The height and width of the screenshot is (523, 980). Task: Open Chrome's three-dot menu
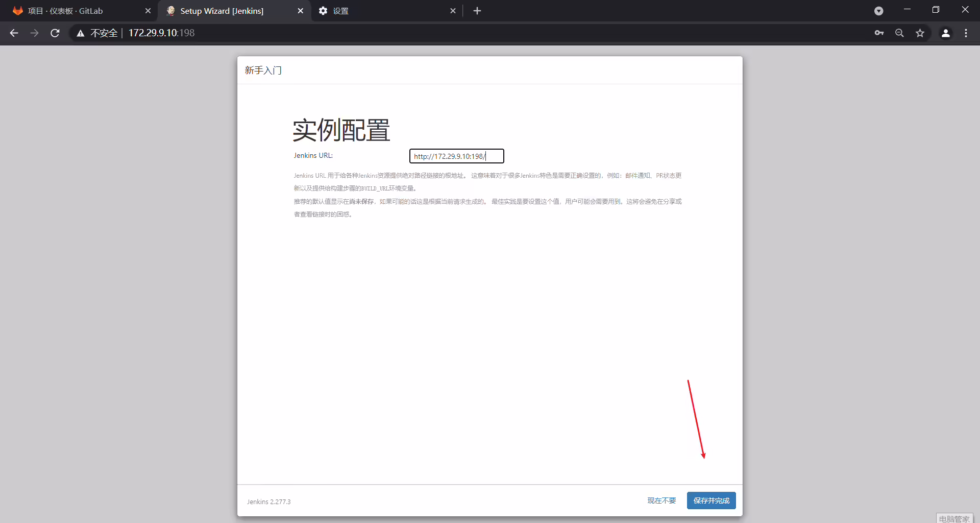pos(966,33)
